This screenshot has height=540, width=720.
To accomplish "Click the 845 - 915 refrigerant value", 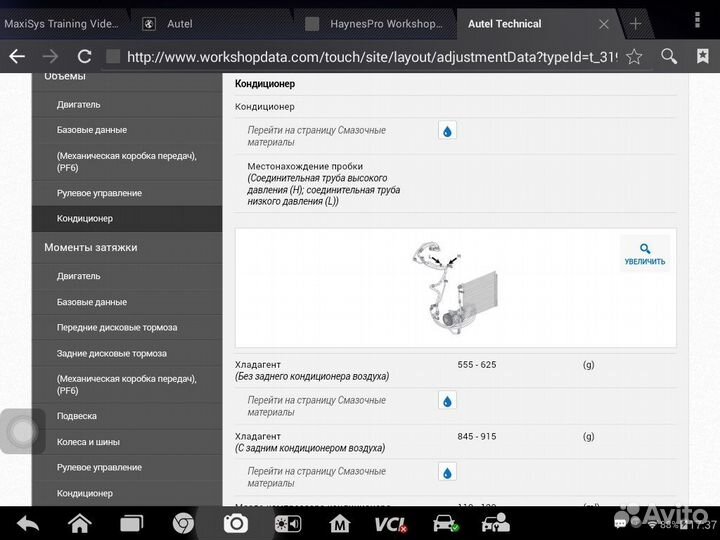I will 477,436.
